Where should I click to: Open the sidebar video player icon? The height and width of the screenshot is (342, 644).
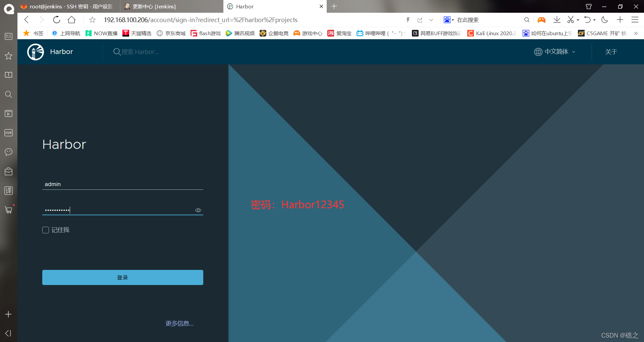click(x=9, y=113)
